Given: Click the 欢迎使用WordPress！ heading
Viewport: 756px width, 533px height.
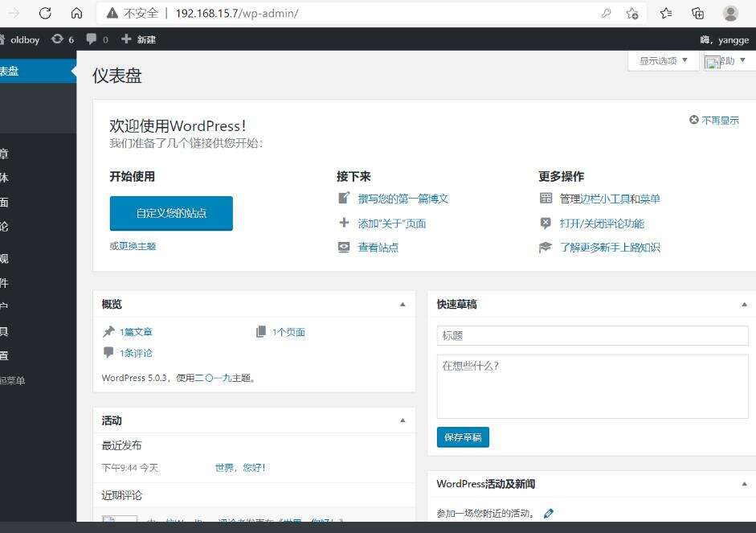Looking at the screenshot, I should pyautogui.click(x=178, y=126).
